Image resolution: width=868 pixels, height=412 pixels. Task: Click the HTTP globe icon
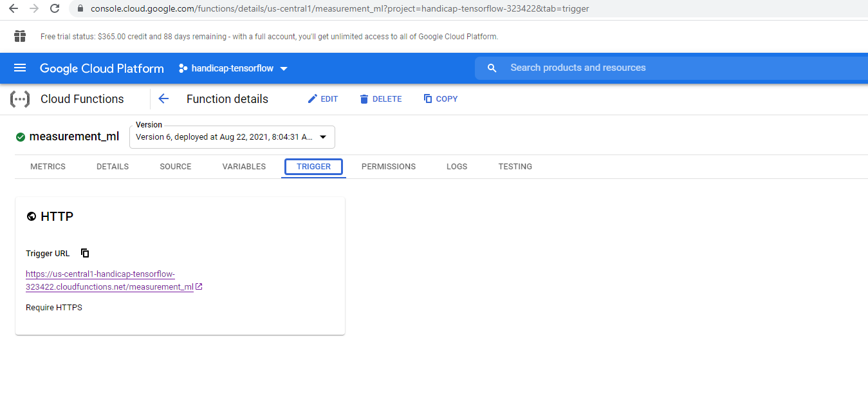point(31,217)
